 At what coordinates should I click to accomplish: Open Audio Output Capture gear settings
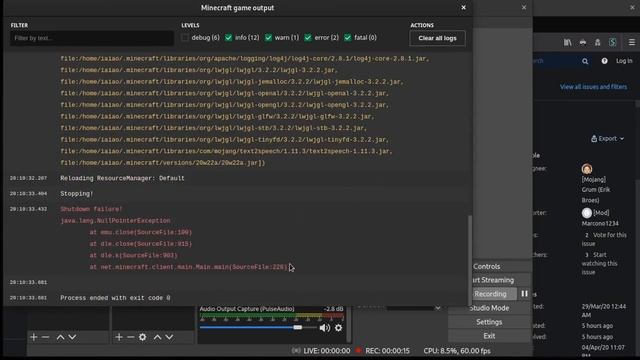coord(338,328)
